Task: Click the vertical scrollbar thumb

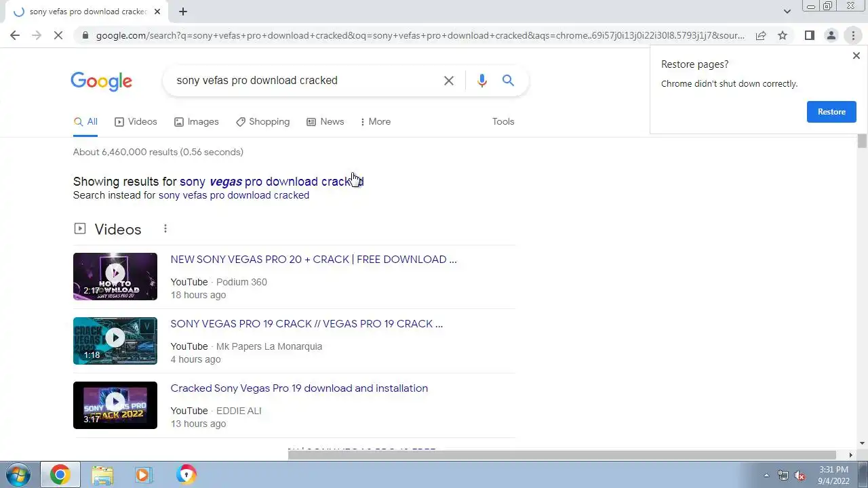Action: [862, 141]
